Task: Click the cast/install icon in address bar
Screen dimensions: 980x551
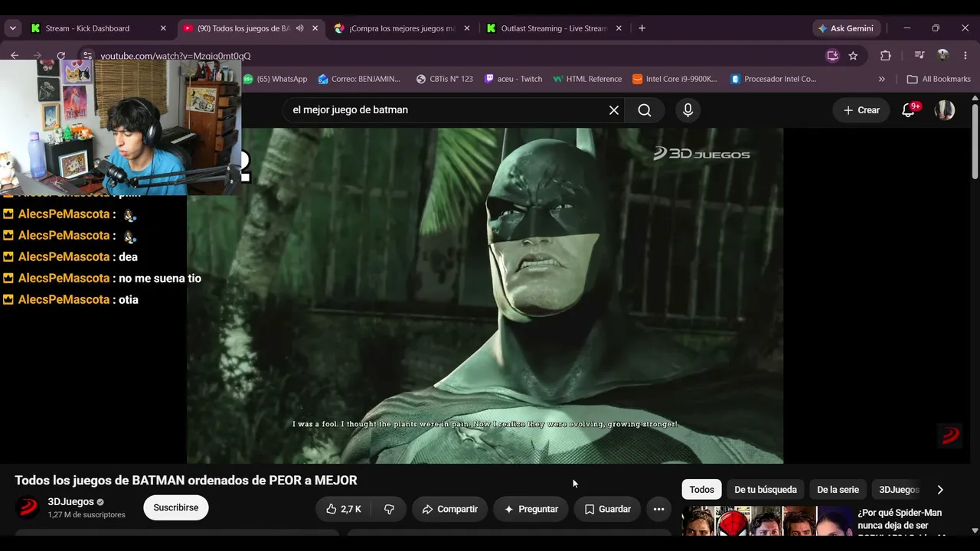Action: 832,56
